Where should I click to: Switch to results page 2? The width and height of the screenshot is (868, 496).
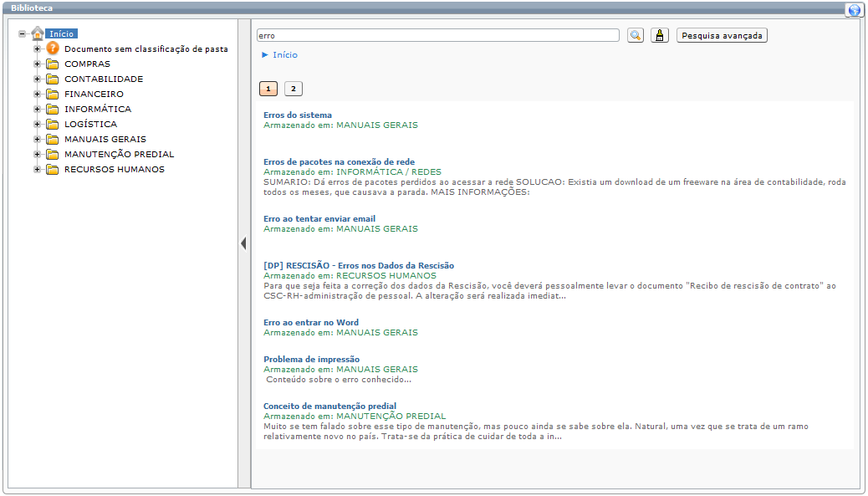pos(293,88)
